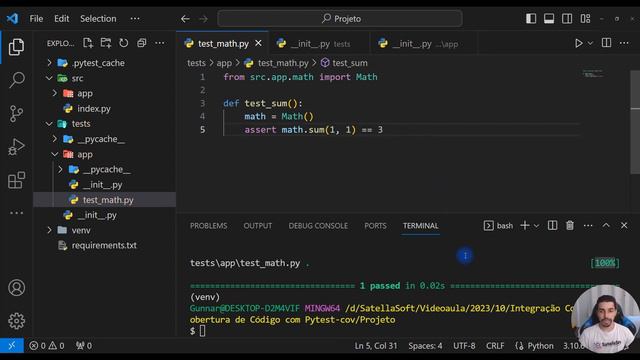Open the File menu

(36, 19)
